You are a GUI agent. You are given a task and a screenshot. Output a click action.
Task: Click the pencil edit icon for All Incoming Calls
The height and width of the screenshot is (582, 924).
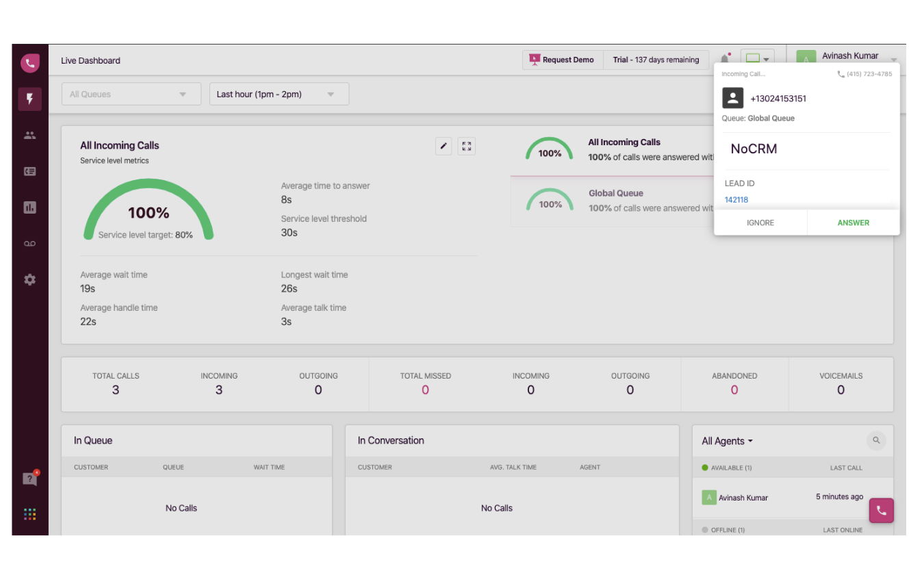444,146
